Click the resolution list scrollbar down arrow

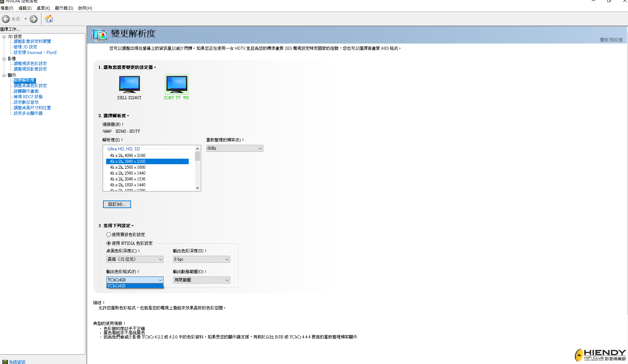pos(198,188)
